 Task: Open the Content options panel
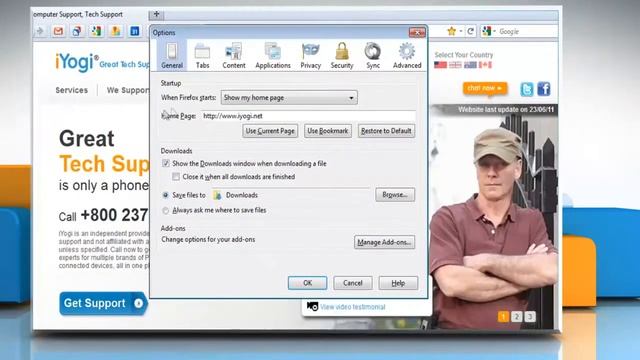234,55
